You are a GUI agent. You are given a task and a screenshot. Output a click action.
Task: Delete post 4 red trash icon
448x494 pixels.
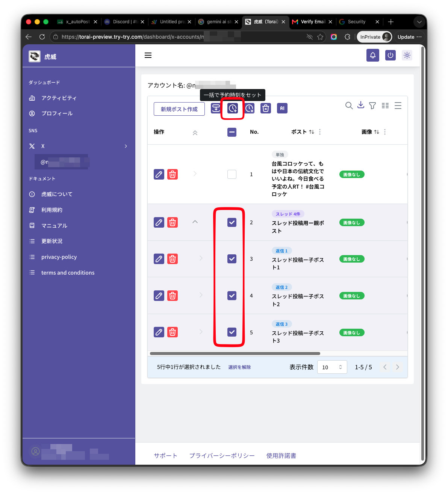click(173, 296)
